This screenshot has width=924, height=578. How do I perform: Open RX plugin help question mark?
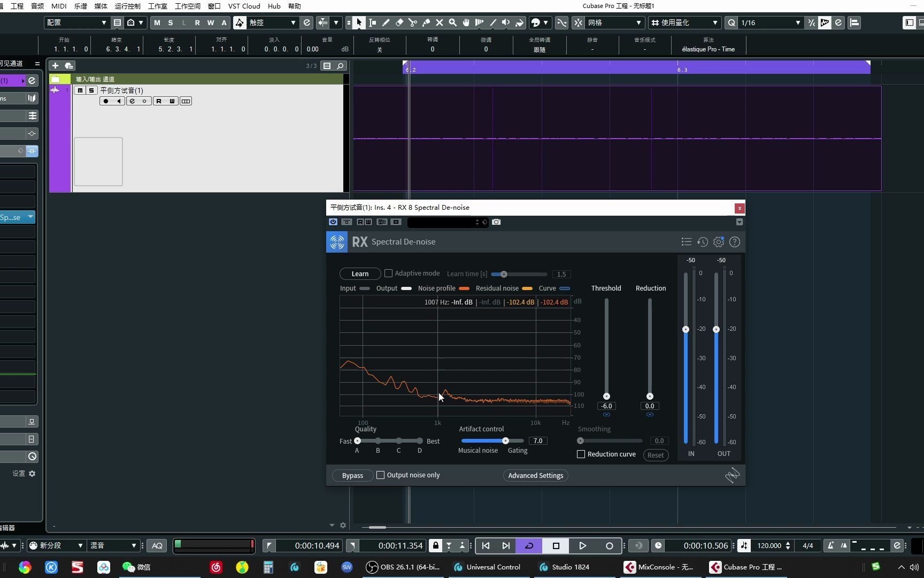[735, 242]
